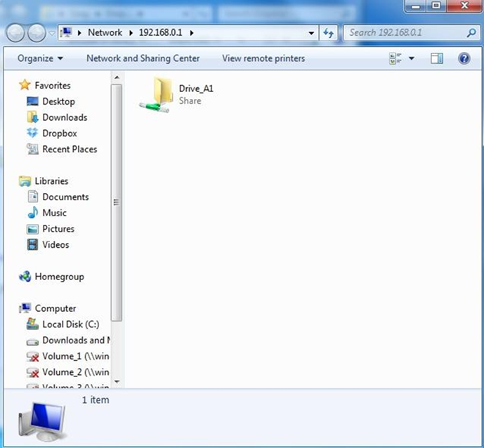Screen dimensions: 484x448
Task: Open the view options dropdown arrow
Action: coord(412,59)
